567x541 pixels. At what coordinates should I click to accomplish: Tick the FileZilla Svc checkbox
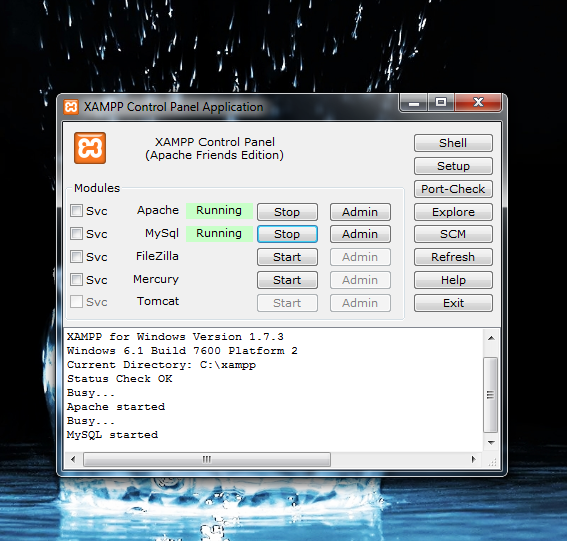click(76, 257)
